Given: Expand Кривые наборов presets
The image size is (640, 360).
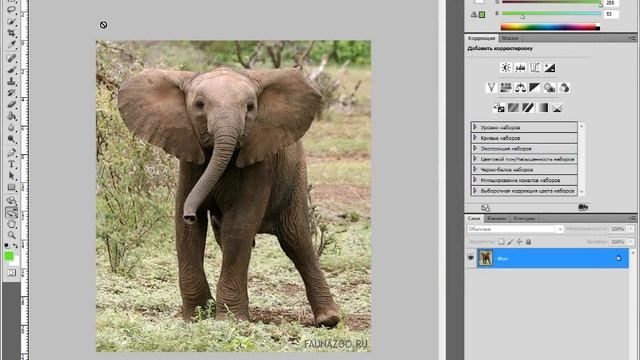Looking at the screenshot, I should [x=475, y=138].
